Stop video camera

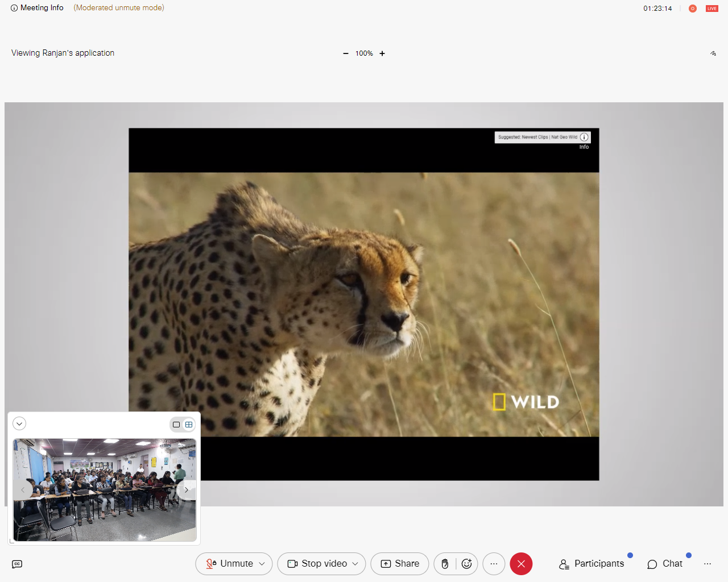(x=317, y=564)
